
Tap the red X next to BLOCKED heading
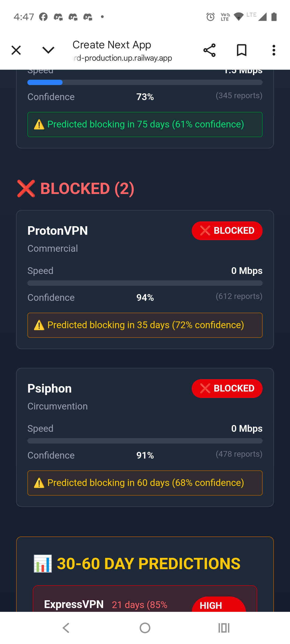26,189
